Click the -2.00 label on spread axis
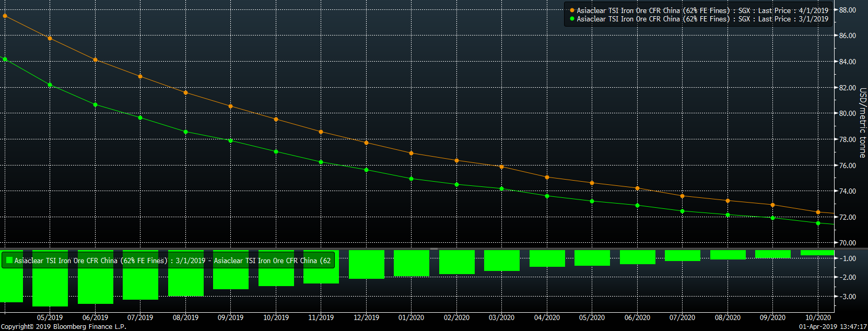Image resolution: width=868 pixels, height=331 pixels. (x=848, y=277)
